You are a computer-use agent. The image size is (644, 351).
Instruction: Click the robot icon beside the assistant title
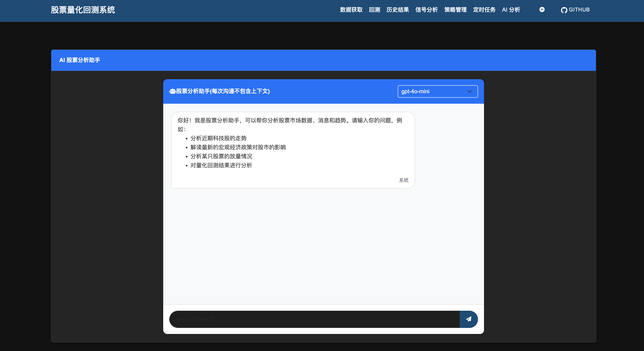pyautogui.click(x=172, y=91)
